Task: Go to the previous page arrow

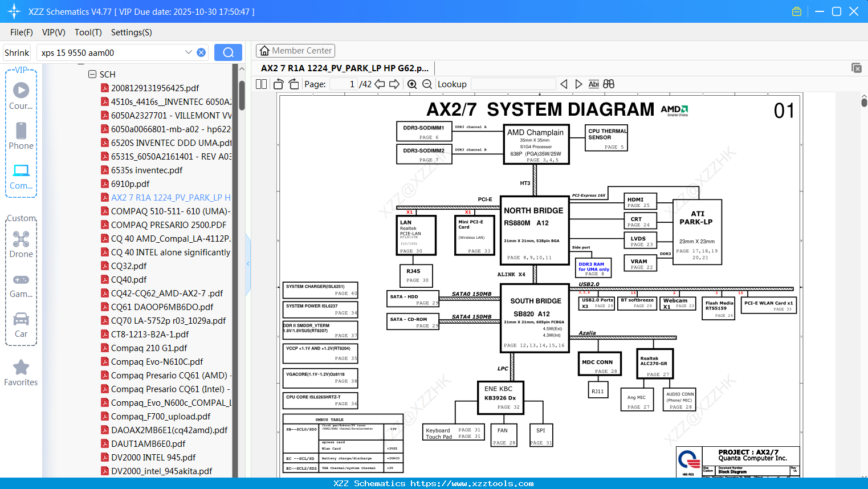Action: (380, 84)
